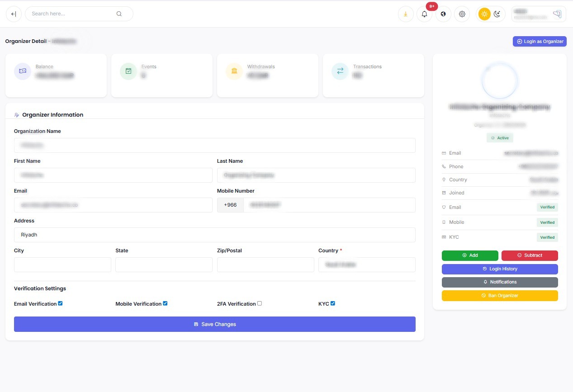Click the sidebar collapse arrow icon

14,14
